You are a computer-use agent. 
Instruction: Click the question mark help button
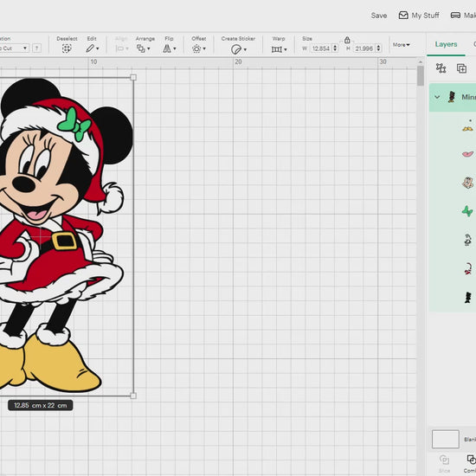(x=36, y=48)
